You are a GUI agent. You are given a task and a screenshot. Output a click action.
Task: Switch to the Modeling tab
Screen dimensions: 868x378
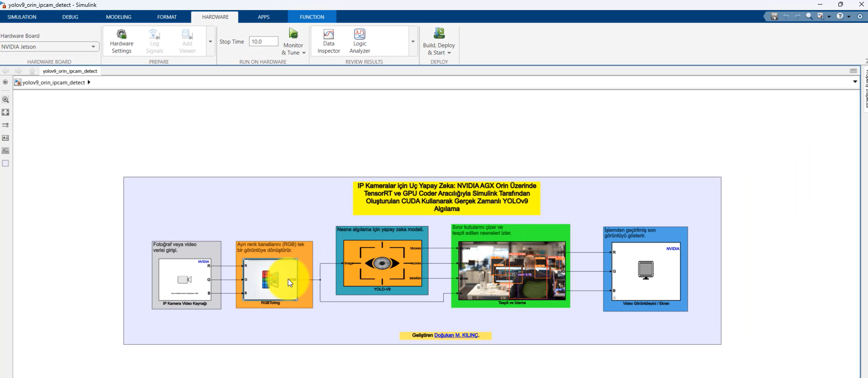click(x=119, y=17)
